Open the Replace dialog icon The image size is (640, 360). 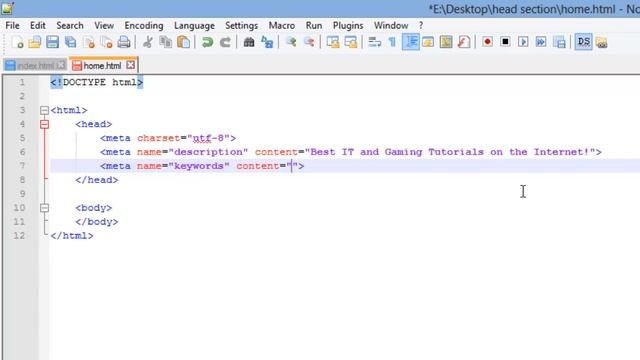tap(267, 42)
